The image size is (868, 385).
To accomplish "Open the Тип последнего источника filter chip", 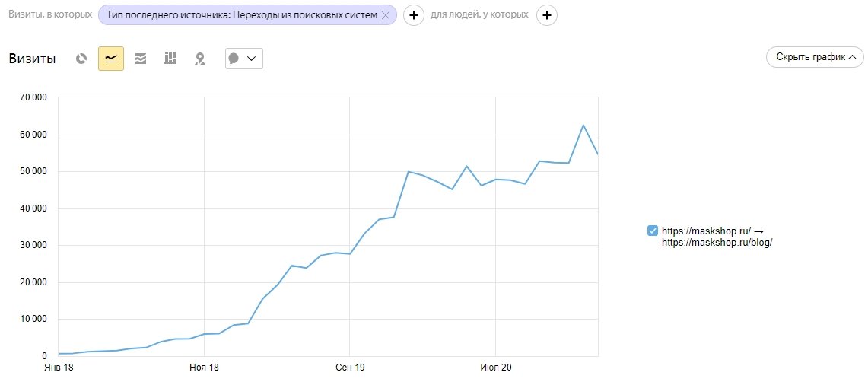I will pos(241,15).
